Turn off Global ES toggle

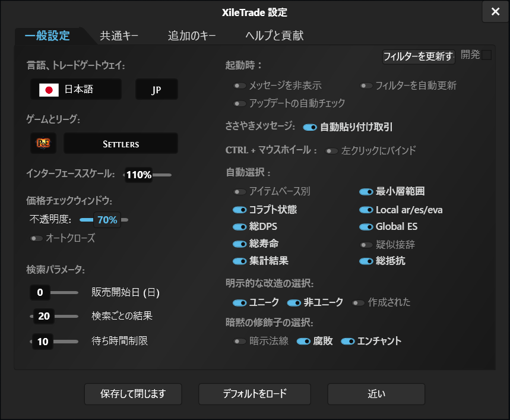click(366, 227)
